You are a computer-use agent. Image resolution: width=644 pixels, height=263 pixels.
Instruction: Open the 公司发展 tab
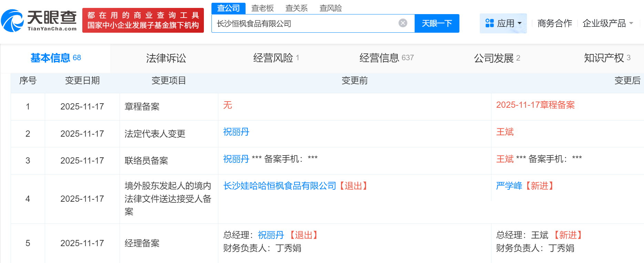pyautogui.click(x=497, y=58)
